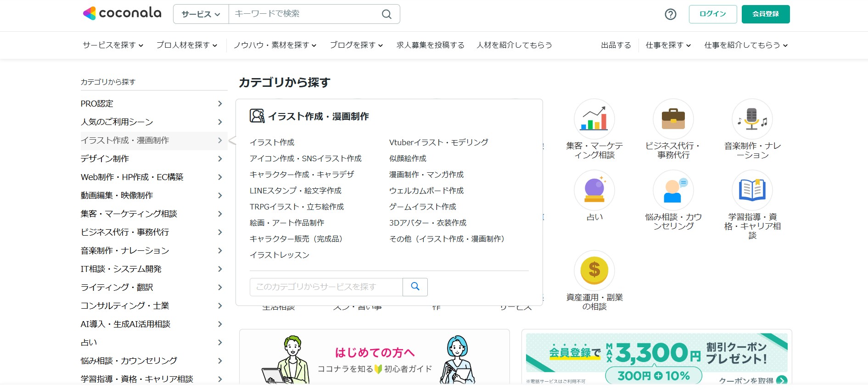This screenshot has height=390, width=868.
Task: Open the help question mark icon
Action: point(671,14)
